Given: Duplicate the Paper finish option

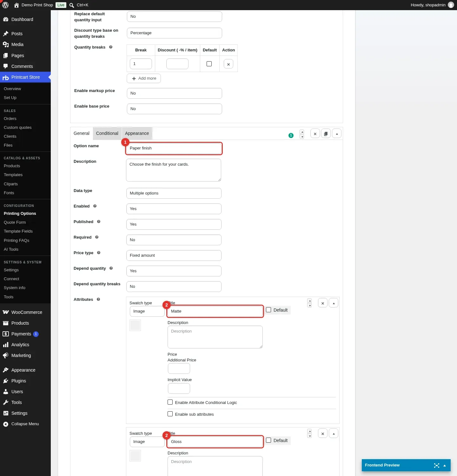Looking at the screenshot, I should point(326,134).
